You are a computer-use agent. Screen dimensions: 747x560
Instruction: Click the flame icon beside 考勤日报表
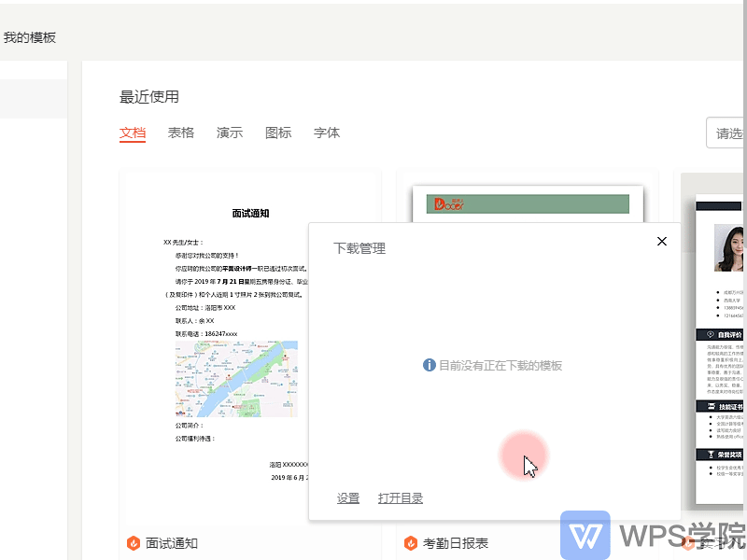pyautogui.click(x=413, y=542)
